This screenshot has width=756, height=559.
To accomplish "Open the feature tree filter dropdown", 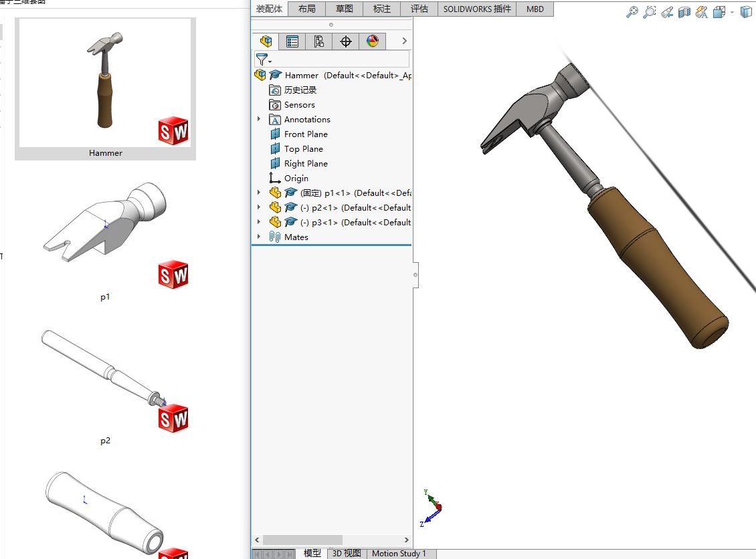I will pyautogui.click(x=264, y=60).
